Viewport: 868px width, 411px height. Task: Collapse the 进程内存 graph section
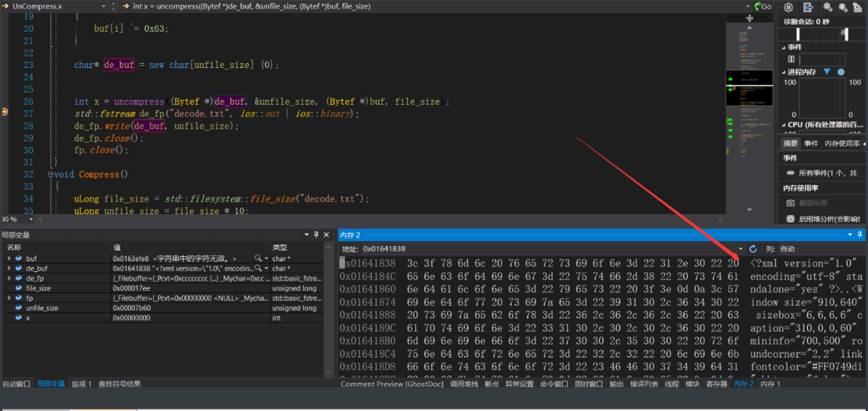tap(783, 72)
